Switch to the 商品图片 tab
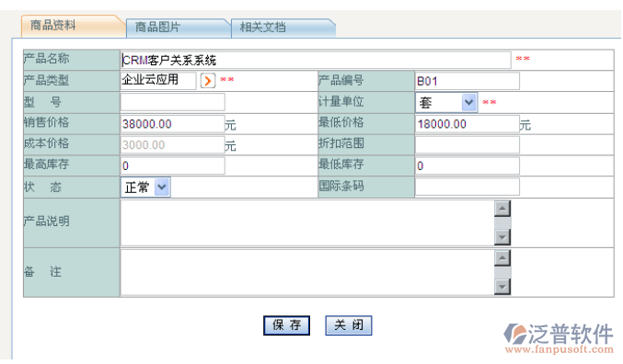This screenshot has width=623, height=364. [x=179, y=28]
